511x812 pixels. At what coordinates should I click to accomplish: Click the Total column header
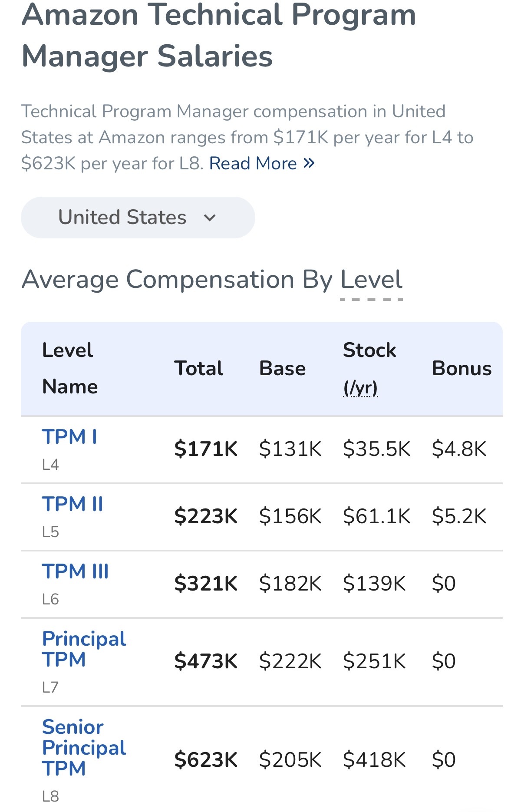[x=199, y=368]
